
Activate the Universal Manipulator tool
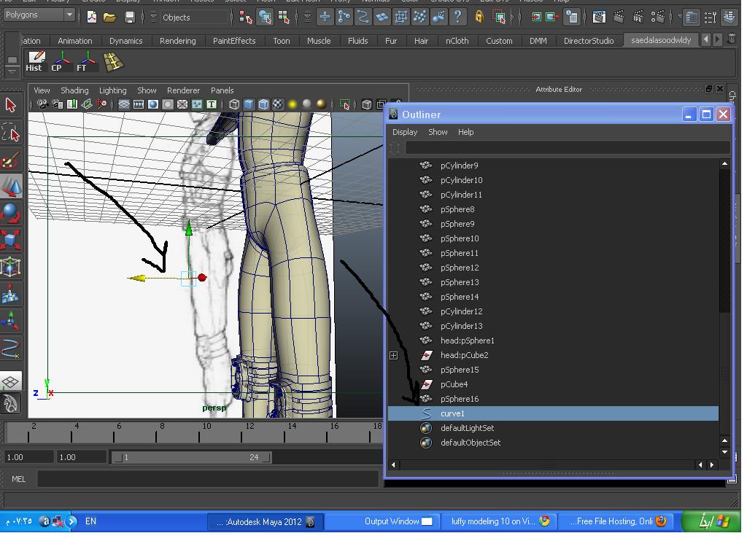[x=10, y=267]
